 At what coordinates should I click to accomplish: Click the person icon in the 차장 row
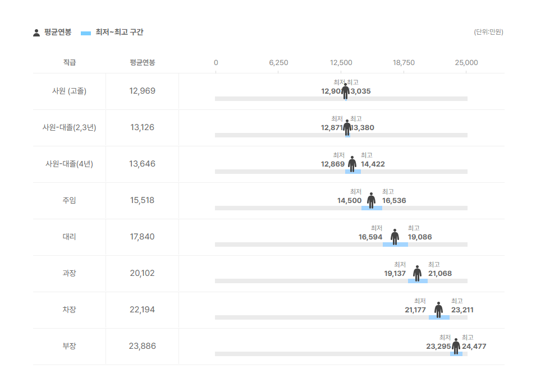pyautogui.click(x=438, y=310)
